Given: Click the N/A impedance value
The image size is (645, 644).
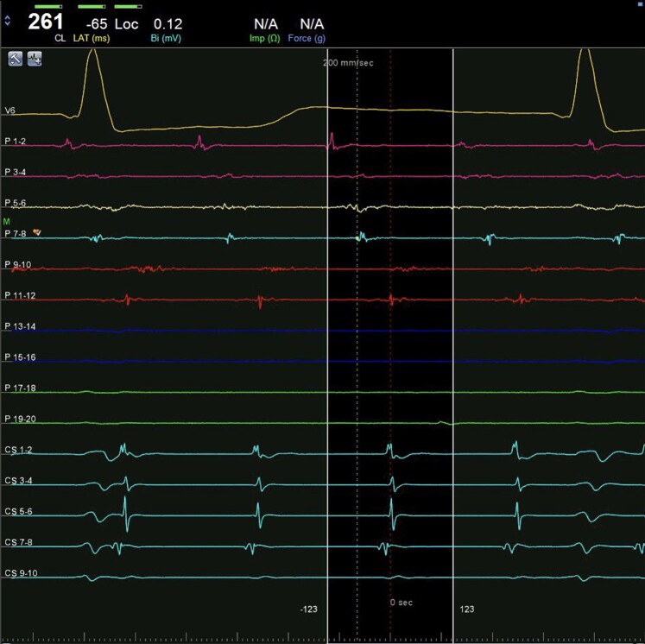Looking at the screenshot, I should coord(266,24).
